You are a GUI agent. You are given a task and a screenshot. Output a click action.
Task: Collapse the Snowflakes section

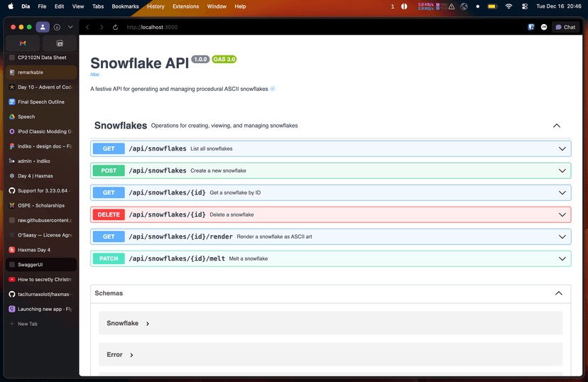click(x=557, y=126)
